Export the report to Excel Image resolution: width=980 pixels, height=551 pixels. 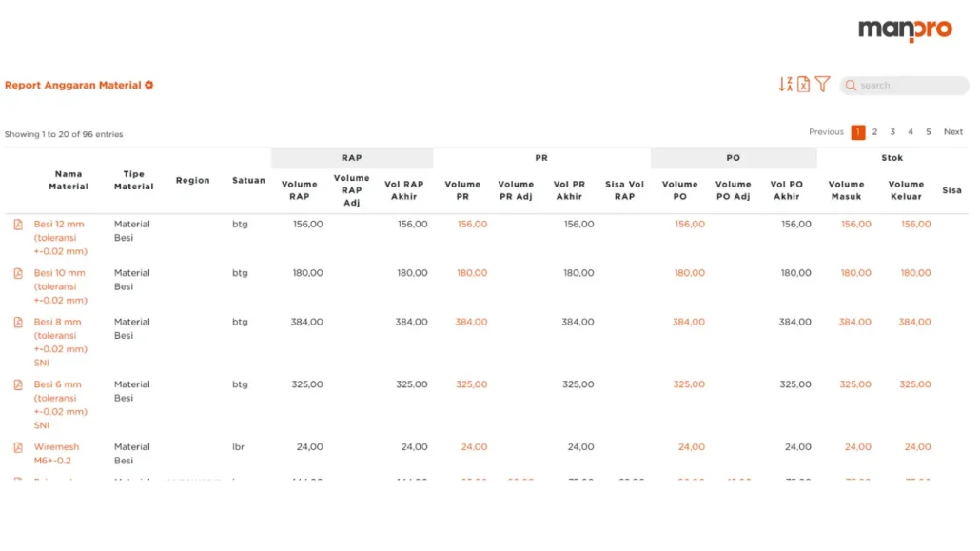click(x=804, y=84)
